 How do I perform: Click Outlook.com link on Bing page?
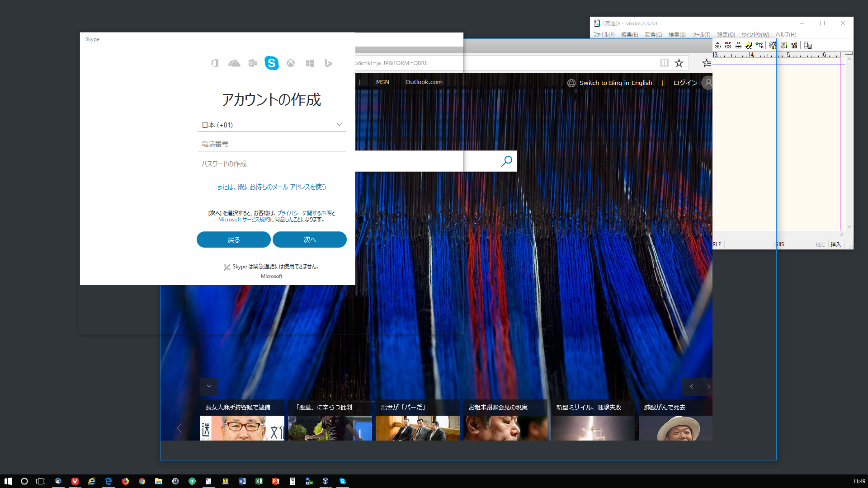424,82
